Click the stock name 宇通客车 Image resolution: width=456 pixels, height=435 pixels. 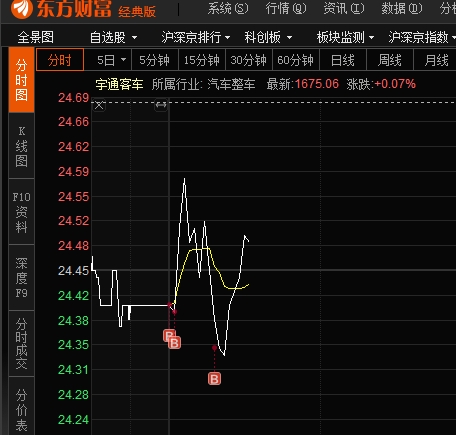tap(119, 84)
